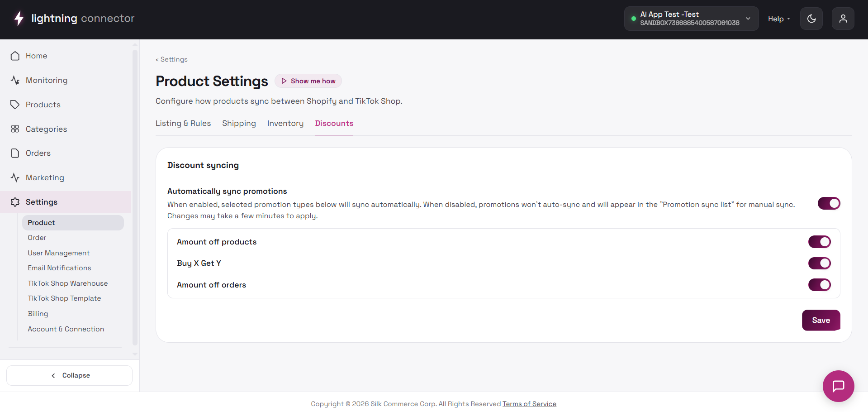Open Email Notifications settings
Viewport: 868px width, 412px height.
[59, 268]
